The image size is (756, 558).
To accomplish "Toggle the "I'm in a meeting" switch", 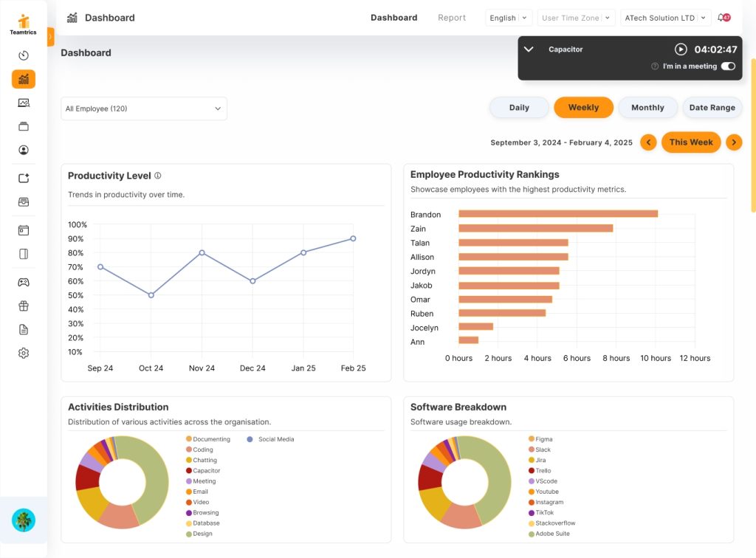I will point(728,66).
